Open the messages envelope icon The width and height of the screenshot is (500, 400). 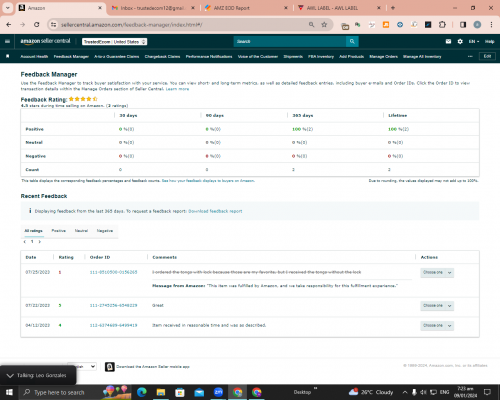pyautogui.click(x=448, y=41)
